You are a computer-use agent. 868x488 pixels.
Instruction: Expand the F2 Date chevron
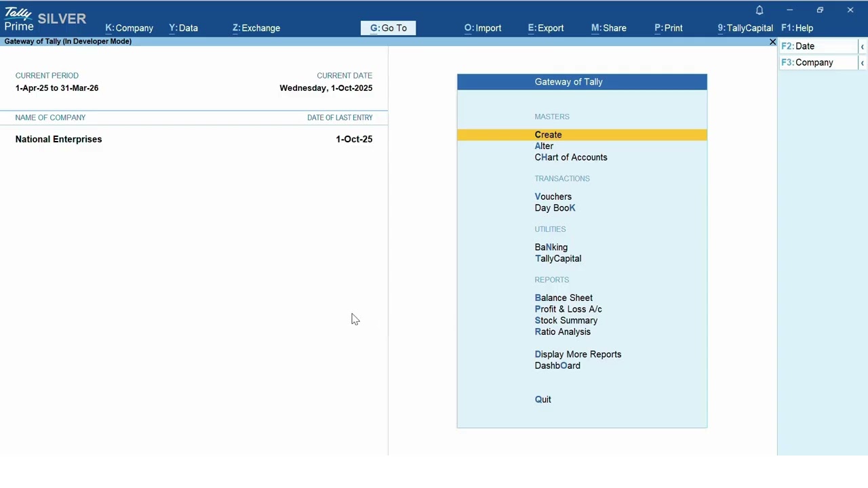tap(862, 46)
